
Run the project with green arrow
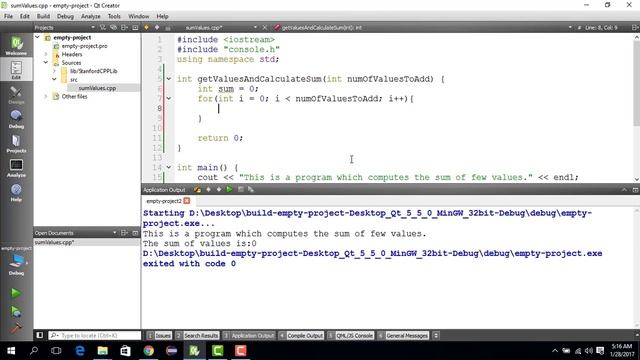(x=16, y=293)
